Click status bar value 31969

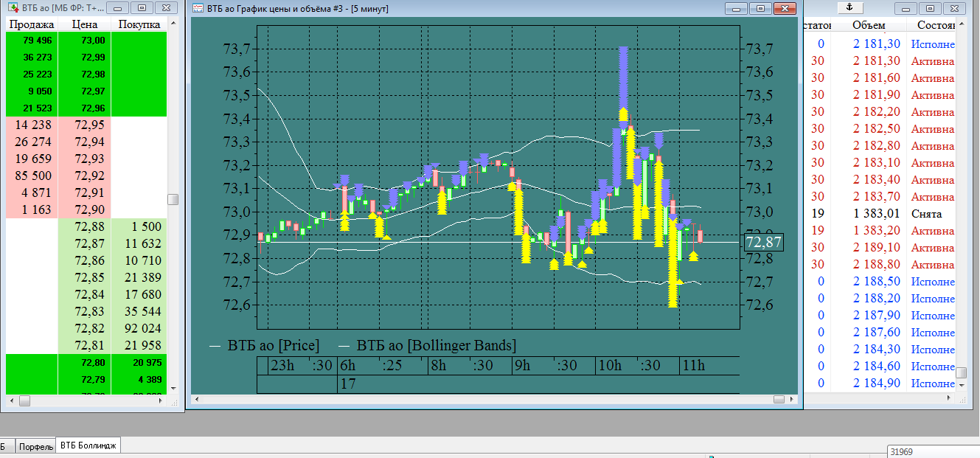pyautogui.click(x=901, y=452)
